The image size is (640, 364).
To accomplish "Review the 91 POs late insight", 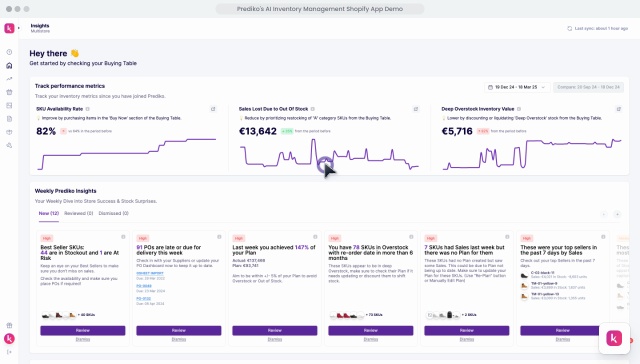I will tap(179, 331).
